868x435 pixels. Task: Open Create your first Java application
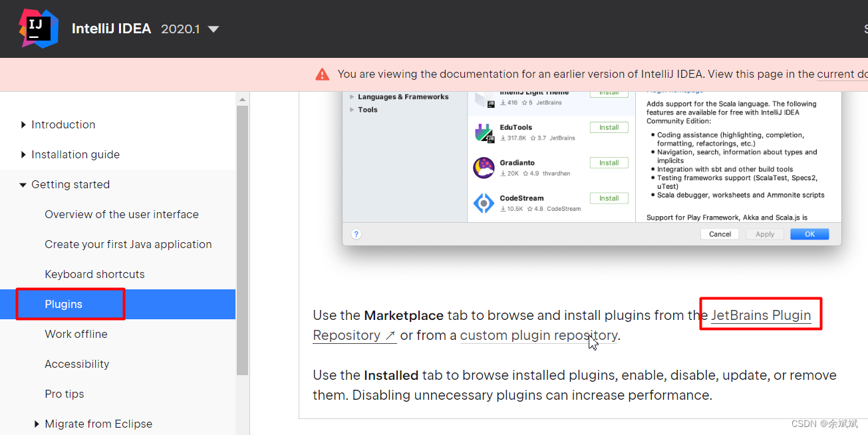[128, 244]
